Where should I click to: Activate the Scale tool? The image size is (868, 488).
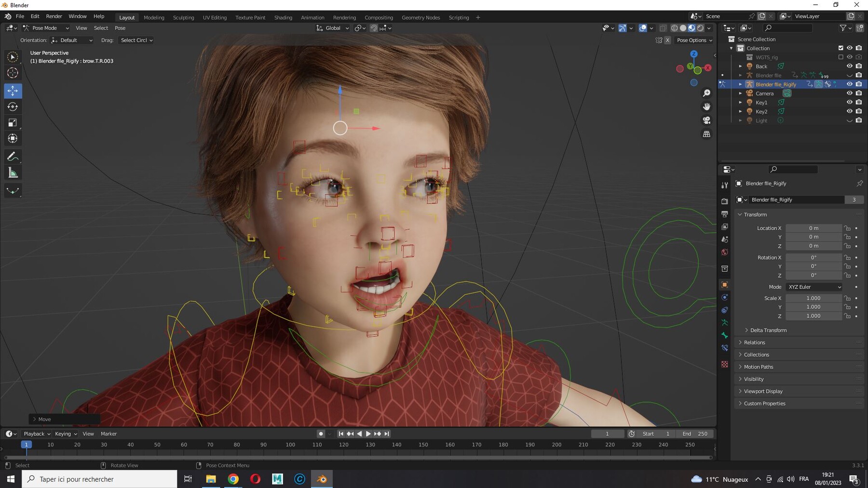click(x=13, y=122)
